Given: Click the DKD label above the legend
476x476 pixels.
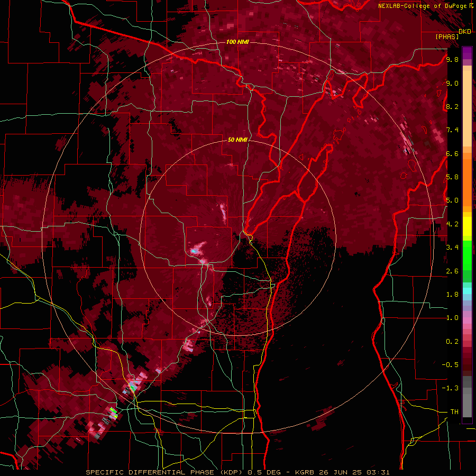Looking at the screenshot, I should click(465, 32).
